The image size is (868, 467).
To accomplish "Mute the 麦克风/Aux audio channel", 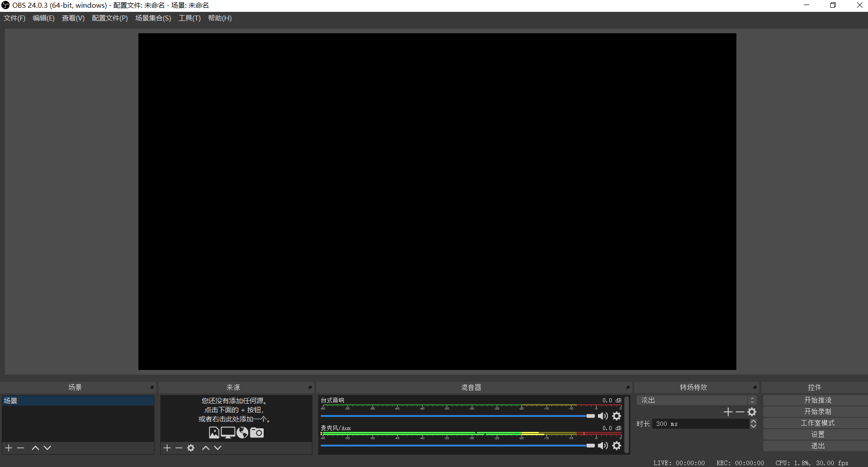I will (602, 446).
